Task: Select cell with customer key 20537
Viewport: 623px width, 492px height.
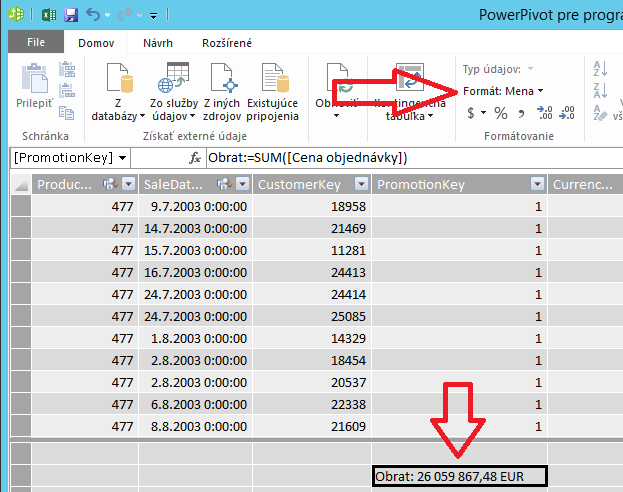Action: tap(312, 383)
